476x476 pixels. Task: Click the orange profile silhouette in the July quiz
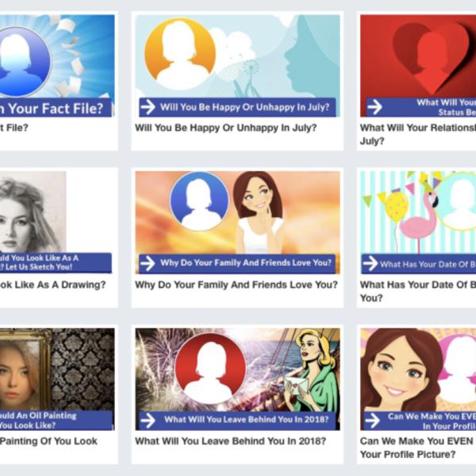(180, 53)
